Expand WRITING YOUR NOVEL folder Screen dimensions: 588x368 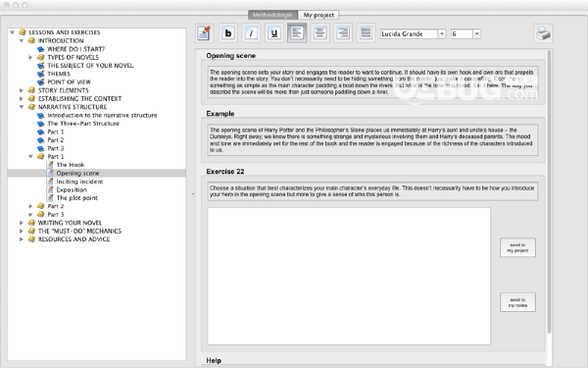pyautogui.click(x=22, y=223)
